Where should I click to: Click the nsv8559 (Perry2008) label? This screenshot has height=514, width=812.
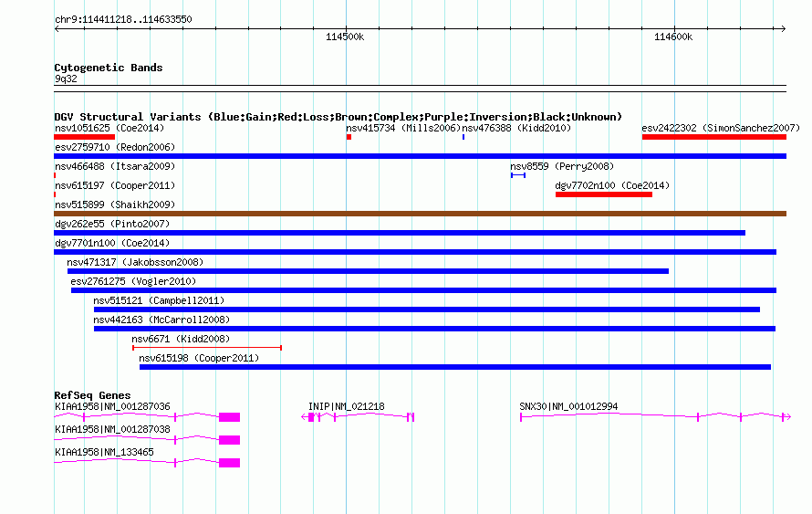[562, 166]
